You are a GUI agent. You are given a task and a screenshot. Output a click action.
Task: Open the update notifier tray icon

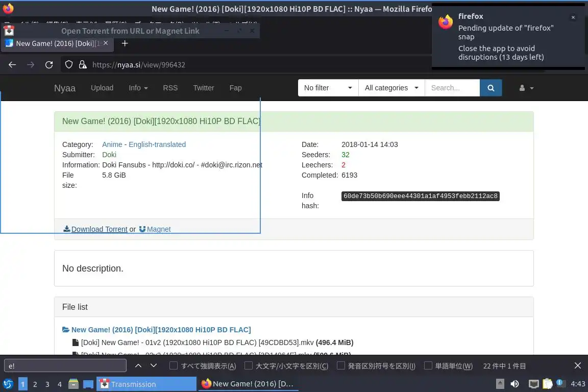pos(560,383)
